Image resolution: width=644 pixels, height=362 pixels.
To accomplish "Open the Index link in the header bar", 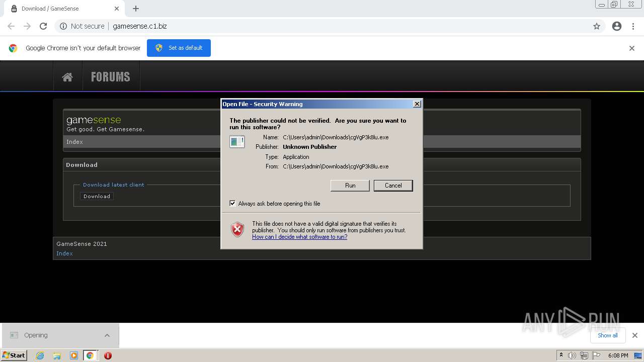I will (x=74, y=142).
